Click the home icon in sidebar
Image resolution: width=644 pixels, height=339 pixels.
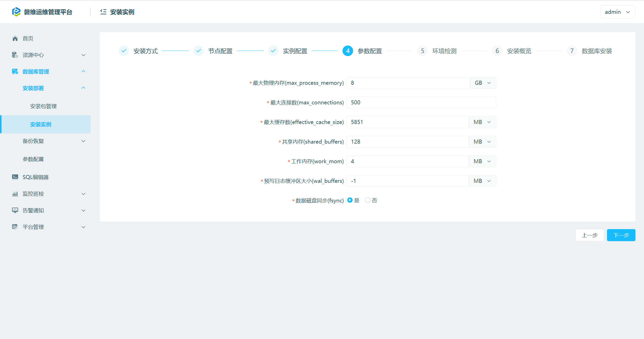15,38
